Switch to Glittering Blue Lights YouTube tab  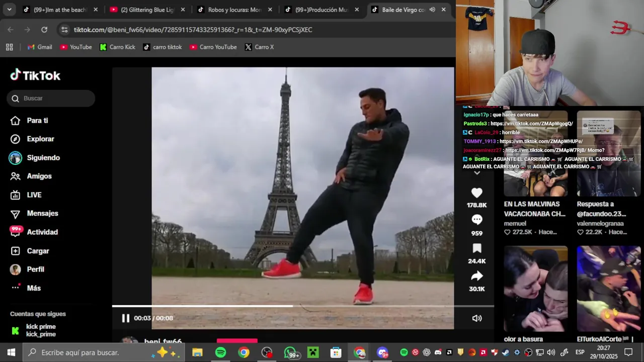(x=147, y=10)
